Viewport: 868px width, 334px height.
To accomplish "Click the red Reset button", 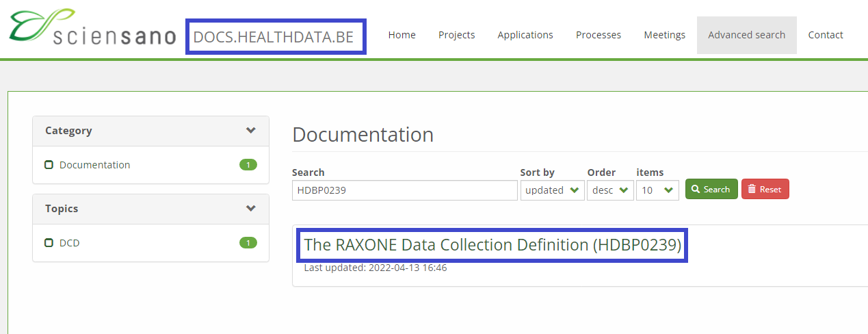I will [x=765, y=190].
